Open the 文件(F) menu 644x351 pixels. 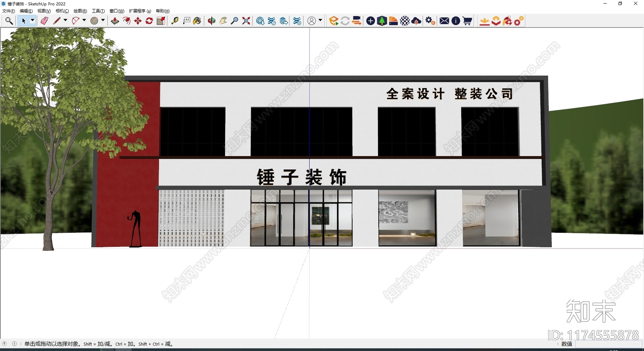point(8,11)
